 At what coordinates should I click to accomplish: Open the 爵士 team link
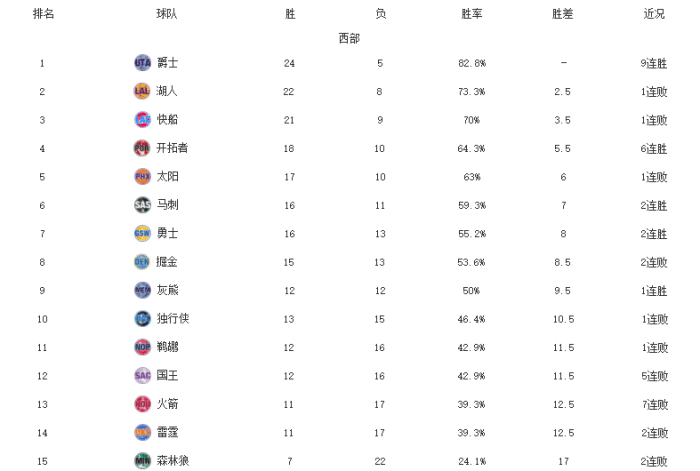point(168,63)
